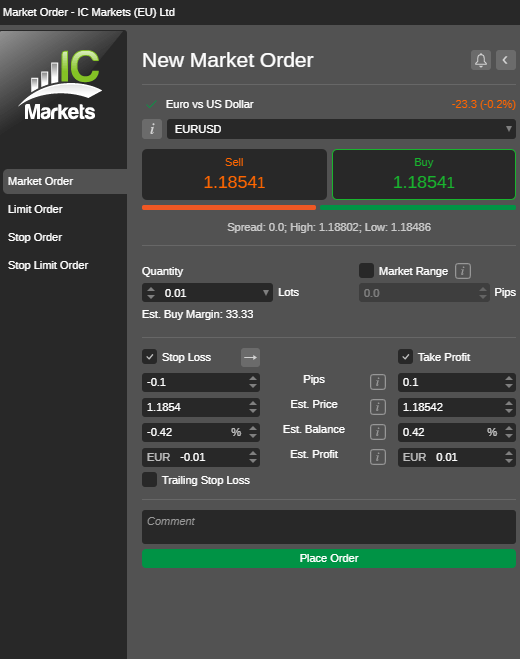This screenshot has width=520, height=659.
Task: Switch to Limit Order tab
Action: click(x=35, y=209)
